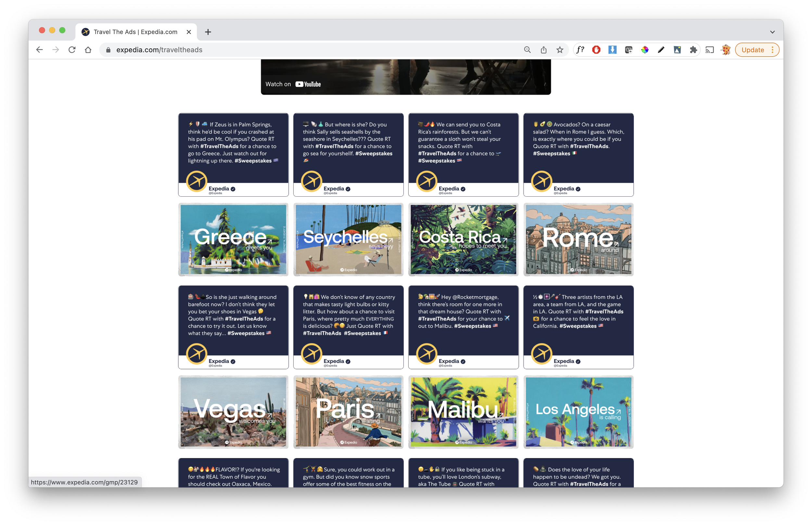Click the lock icon in address bar
The width and height of the screenshot is (812, 525).
click(x=108, y=50)
